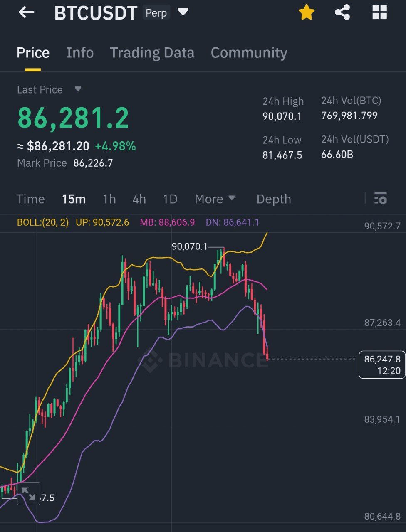406x532 pixels.
Task: Tap the 90,070.1 high marker on chart
Action: coord(190,246)
